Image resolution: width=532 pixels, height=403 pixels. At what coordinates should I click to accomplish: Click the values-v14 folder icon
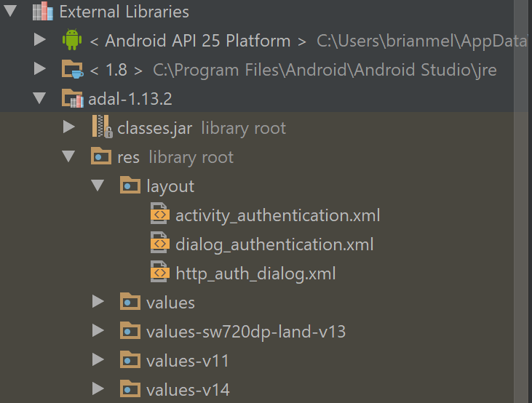[x=130, y=389]
